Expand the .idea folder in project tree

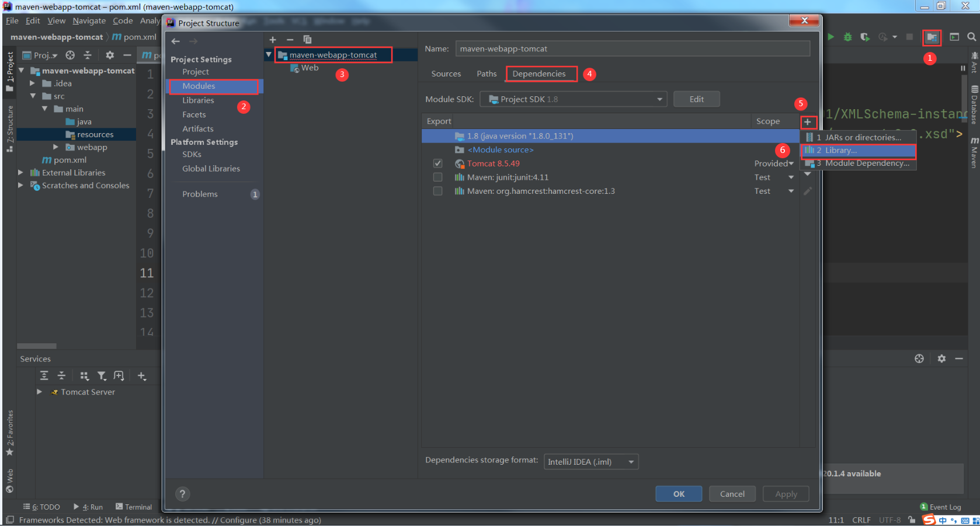33,83
